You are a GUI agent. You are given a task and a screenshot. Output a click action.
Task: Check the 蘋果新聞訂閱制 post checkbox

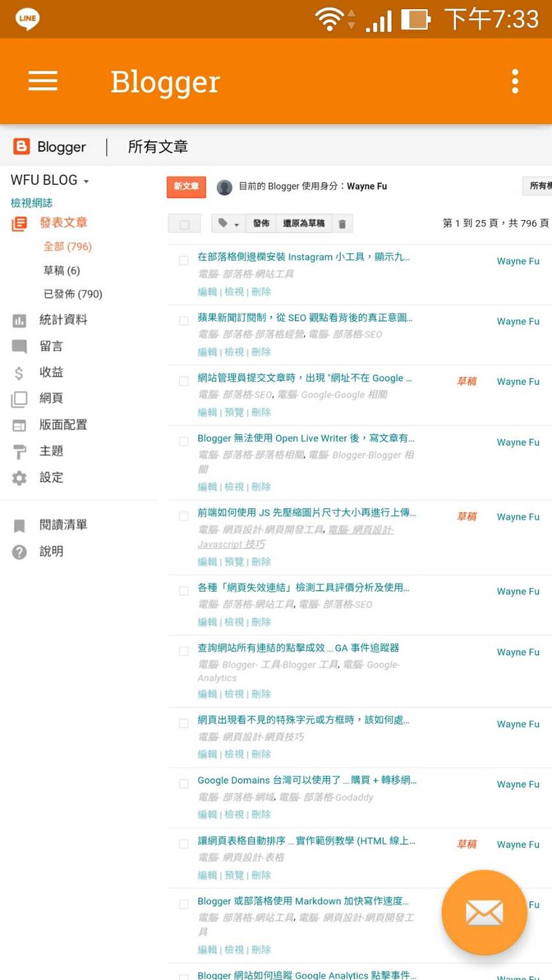[x=184, y=321]
